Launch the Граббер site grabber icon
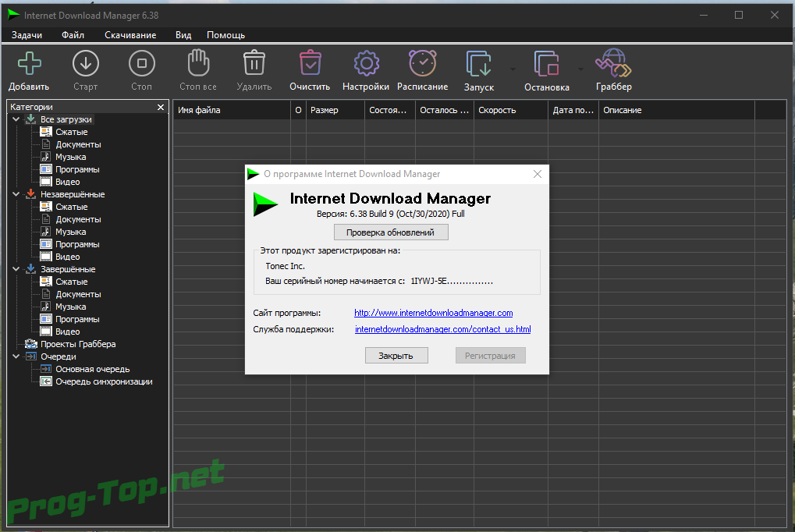This screenshot has height=532, width=795. coord(613,63)
